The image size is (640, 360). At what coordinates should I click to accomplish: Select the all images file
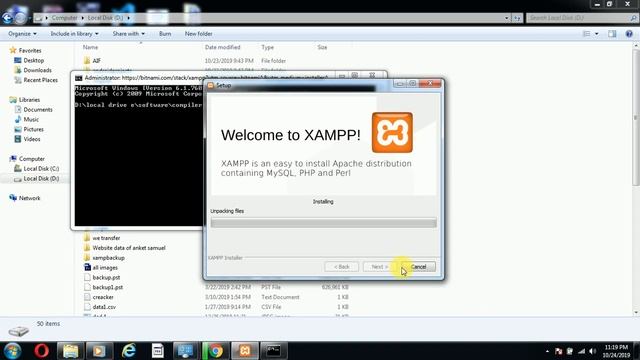pyautogui.click(x=105, y=268)
